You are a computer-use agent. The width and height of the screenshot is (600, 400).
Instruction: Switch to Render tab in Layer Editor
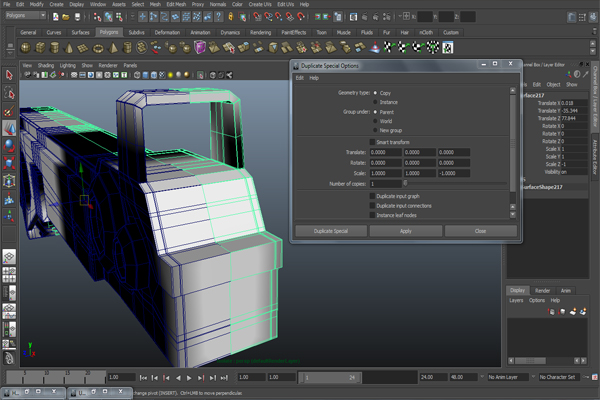(542, 291)
